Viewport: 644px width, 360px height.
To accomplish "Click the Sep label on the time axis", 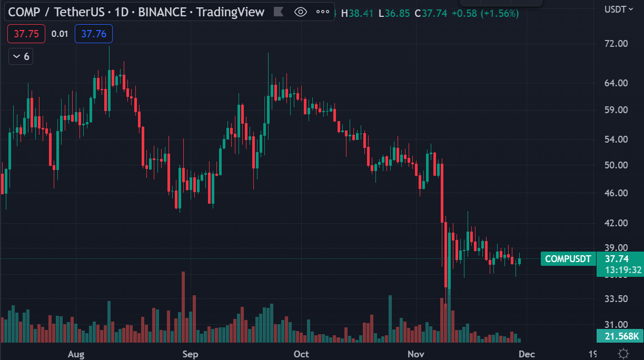I will [190, 354].
